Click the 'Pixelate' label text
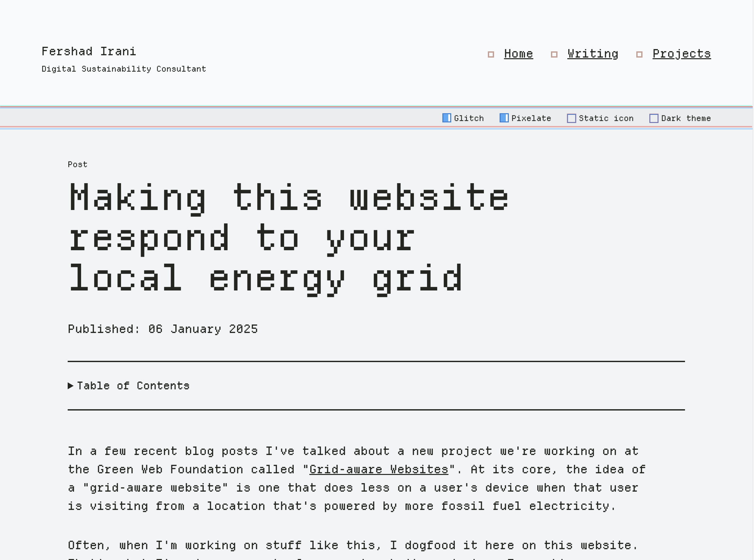The image size is (754, 560). click(x=531, y=118)
